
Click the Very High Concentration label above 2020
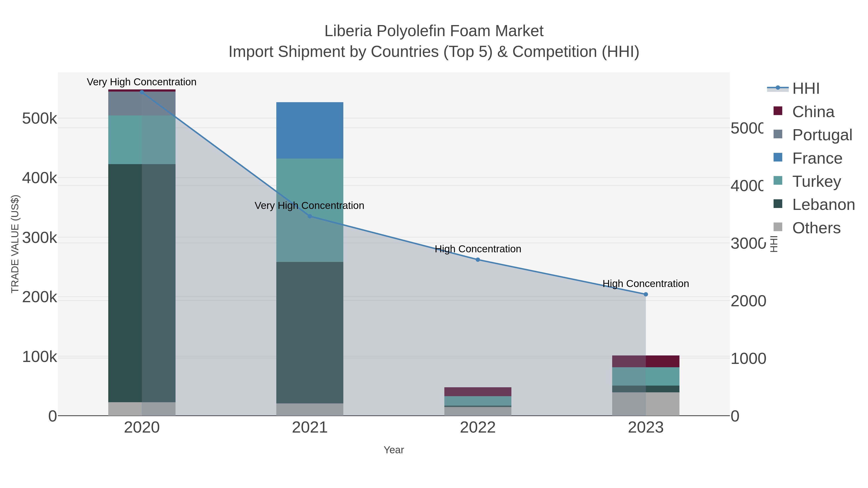pos(142,82)
